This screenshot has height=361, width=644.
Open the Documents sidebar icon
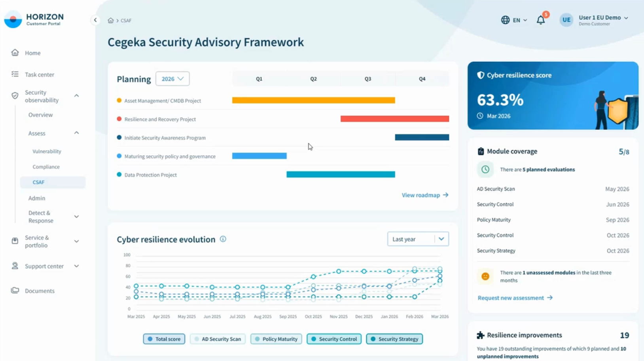14,291
